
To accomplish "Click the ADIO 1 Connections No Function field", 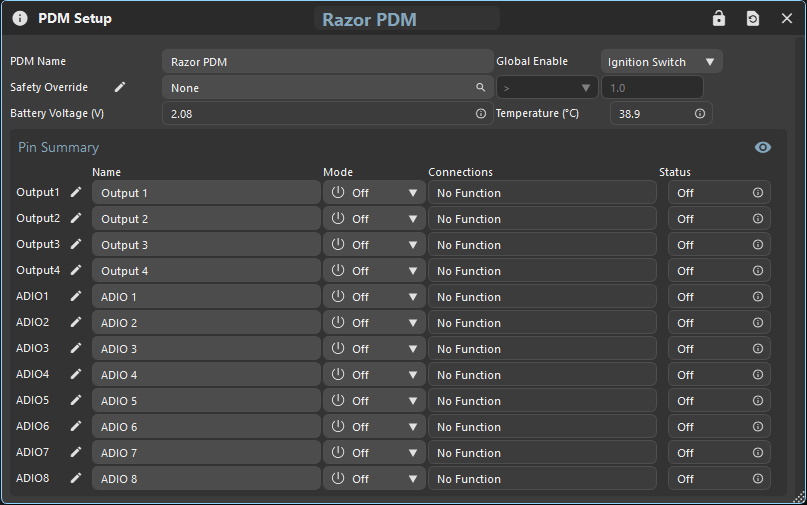I will 541,297.
